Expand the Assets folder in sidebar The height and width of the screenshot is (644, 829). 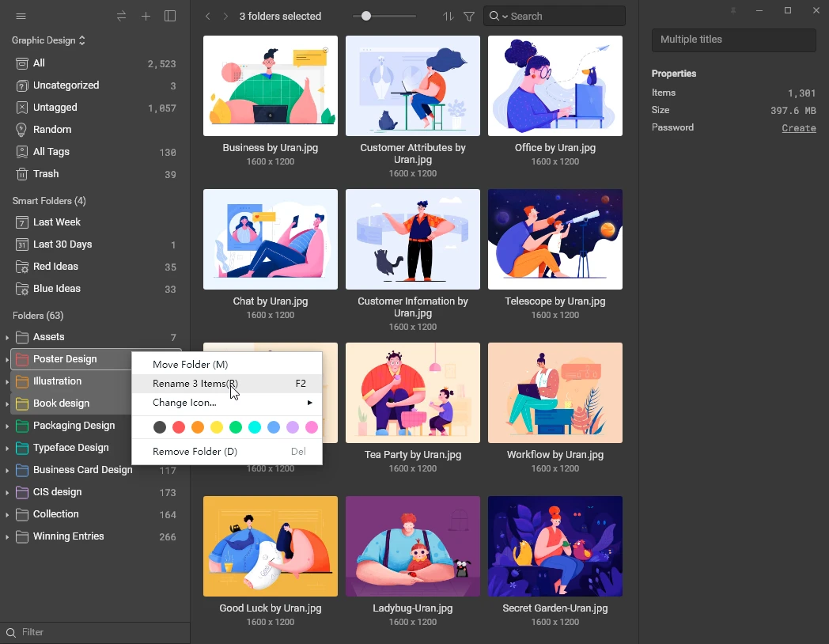[6, 336]
